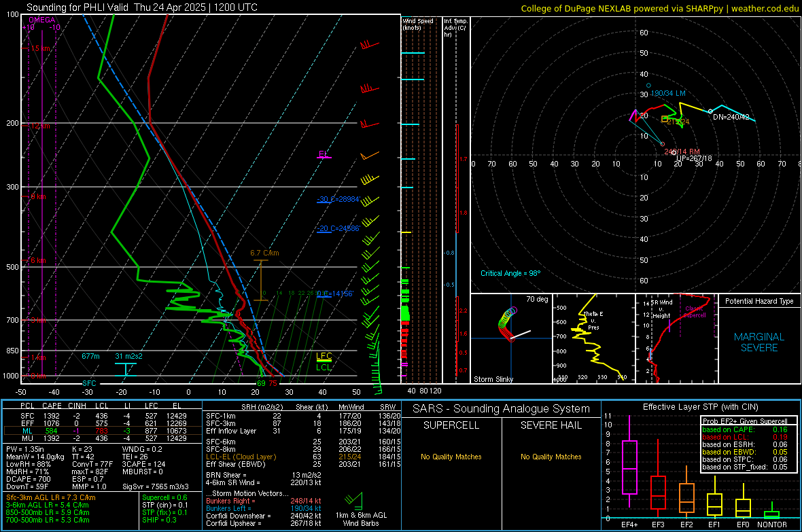Click the 'SARS - Sounding Analogue System' header

[x=501, y=409]
